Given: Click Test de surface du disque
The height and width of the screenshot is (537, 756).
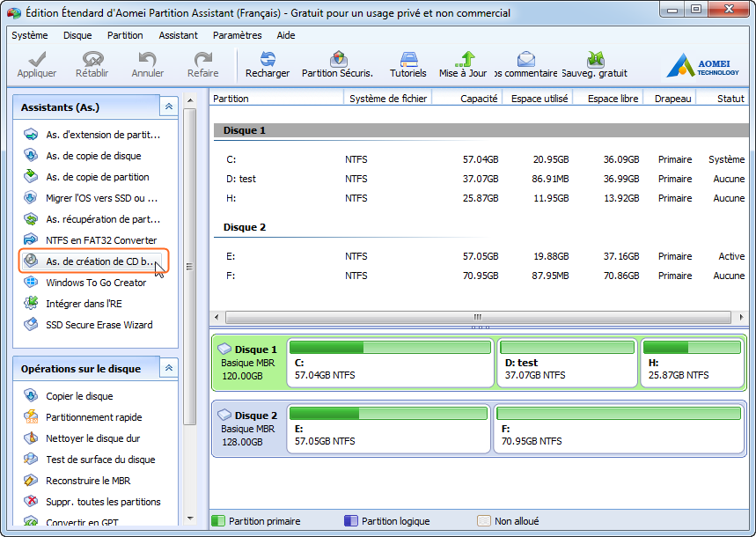Looking at the screenshot, I should point(89,460).
